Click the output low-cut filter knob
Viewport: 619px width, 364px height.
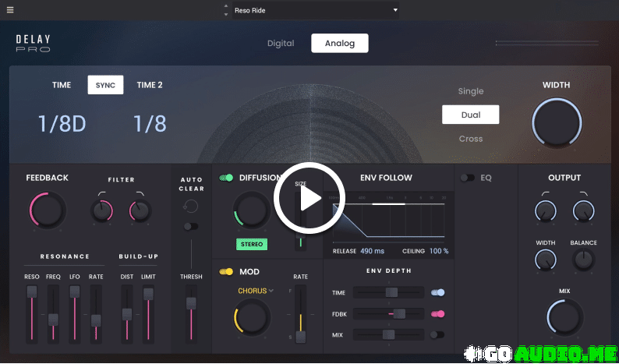[x=546, y=210]
